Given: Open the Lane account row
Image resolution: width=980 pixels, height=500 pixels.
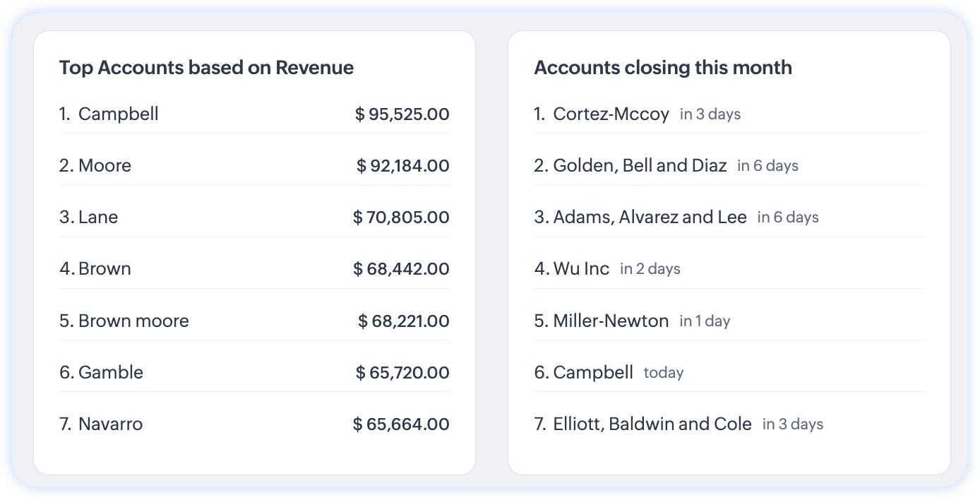Looking at the screenshot, I should point(98,218).
